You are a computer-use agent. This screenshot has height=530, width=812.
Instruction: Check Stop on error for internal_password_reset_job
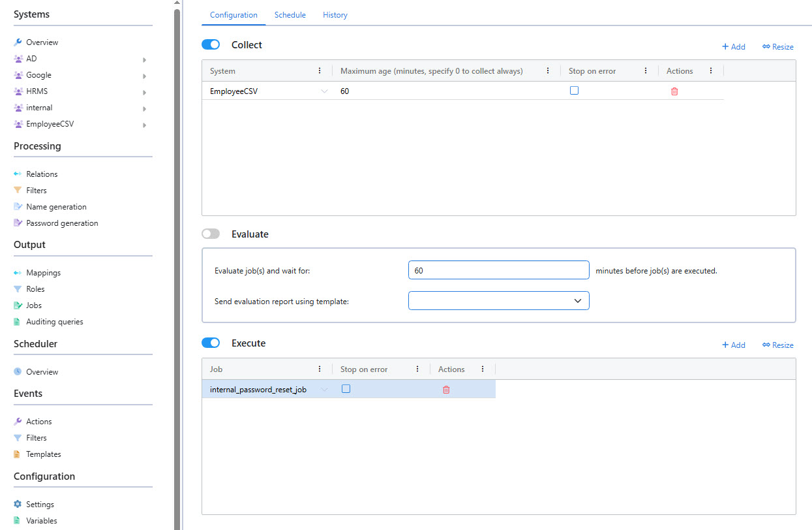point(346,388)
